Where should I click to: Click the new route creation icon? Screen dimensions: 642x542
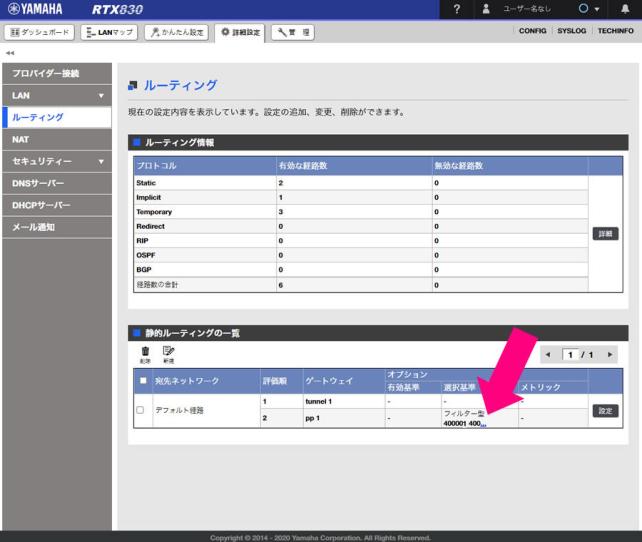click(169, 355)
